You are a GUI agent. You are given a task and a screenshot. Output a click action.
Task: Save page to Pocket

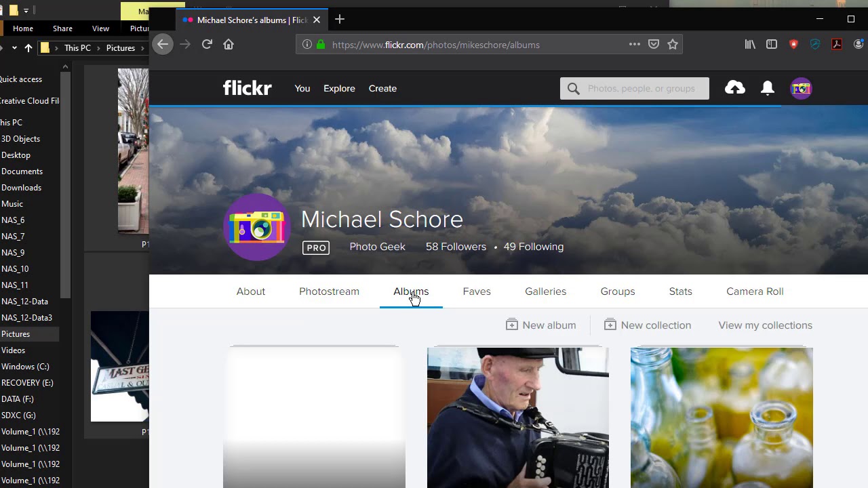pos(654,44)
